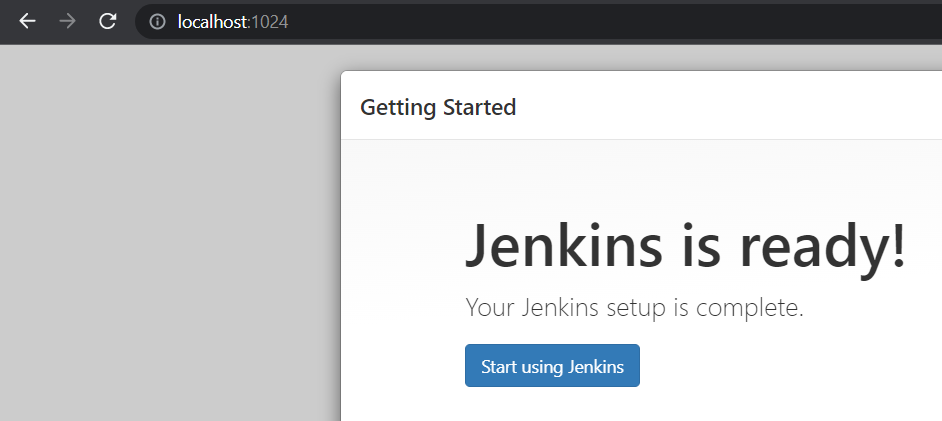Click the Getting Started dialog title
Screen dimensions: 942x421
[438, 107]
